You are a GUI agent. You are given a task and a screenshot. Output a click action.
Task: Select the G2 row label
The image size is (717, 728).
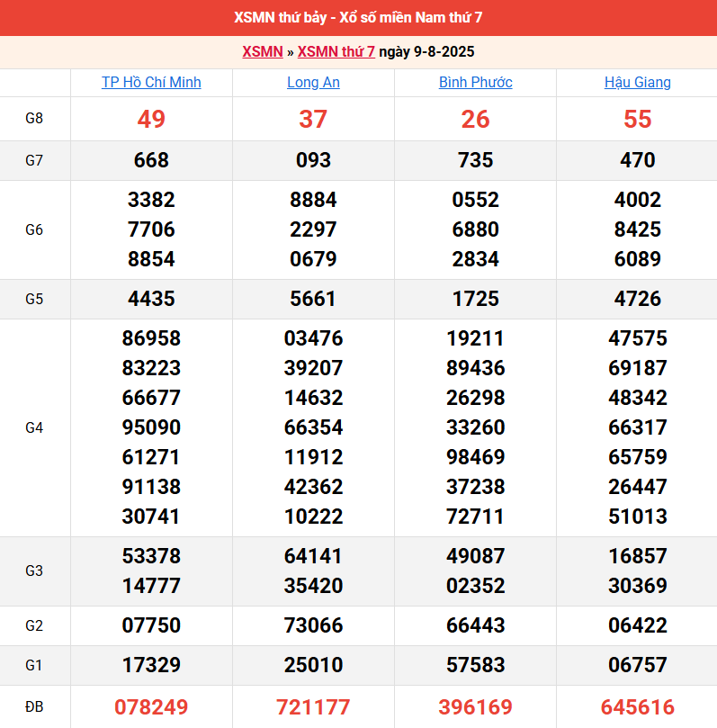34,625
